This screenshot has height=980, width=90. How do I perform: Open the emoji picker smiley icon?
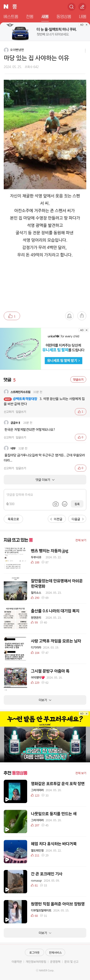[x=65, y=504]
